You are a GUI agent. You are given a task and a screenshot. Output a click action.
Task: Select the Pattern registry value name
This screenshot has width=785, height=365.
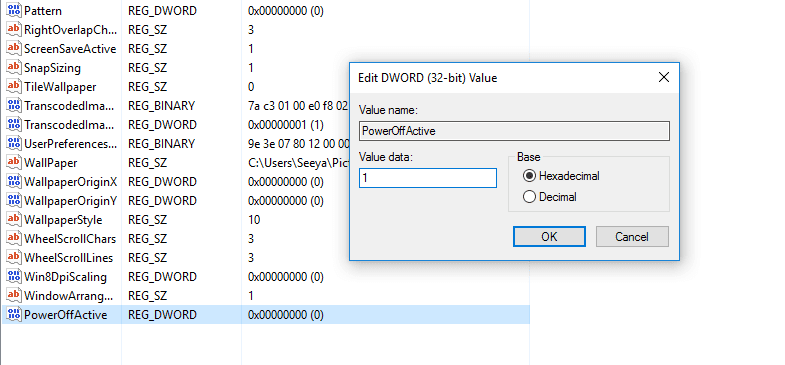[43, 11]
